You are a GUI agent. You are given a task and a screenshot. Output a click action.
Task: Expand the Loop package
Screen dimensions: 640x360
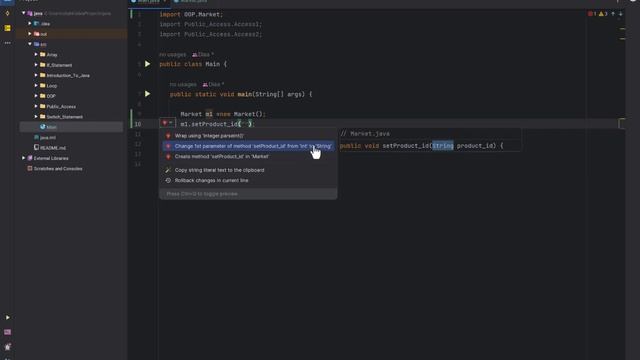(x=36, y=86)
